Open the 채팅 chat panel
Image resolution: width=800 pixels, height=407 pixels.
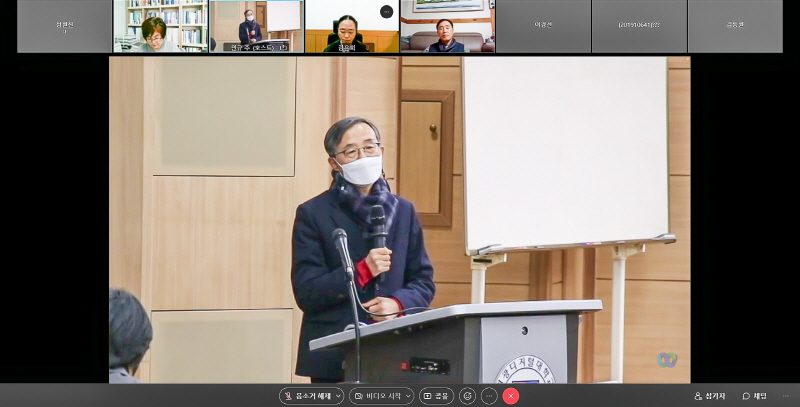point(755,396)
